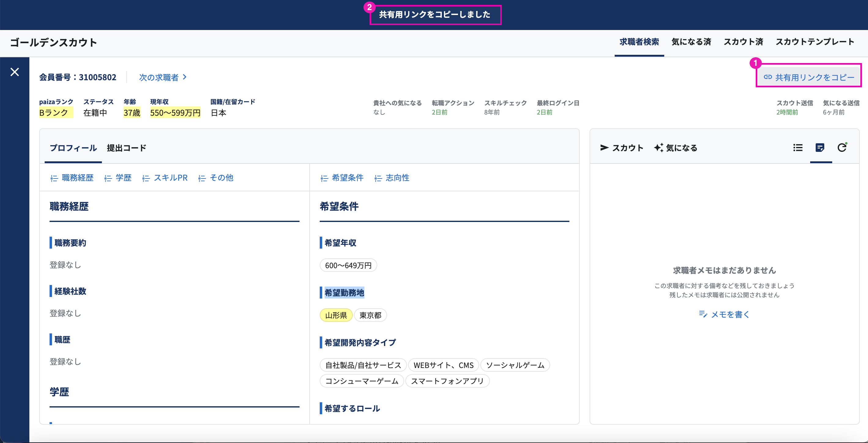Screen dimensions: 868x443
Task: Close the candidate detail panel with X
Action: pyautogui.click(x=14, y=72)
